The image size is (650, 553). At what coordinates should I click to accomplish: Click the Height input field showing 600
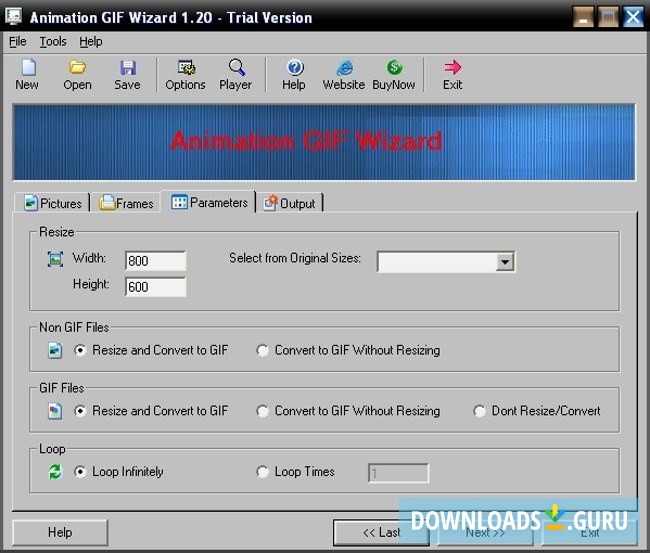pos(155,287)
